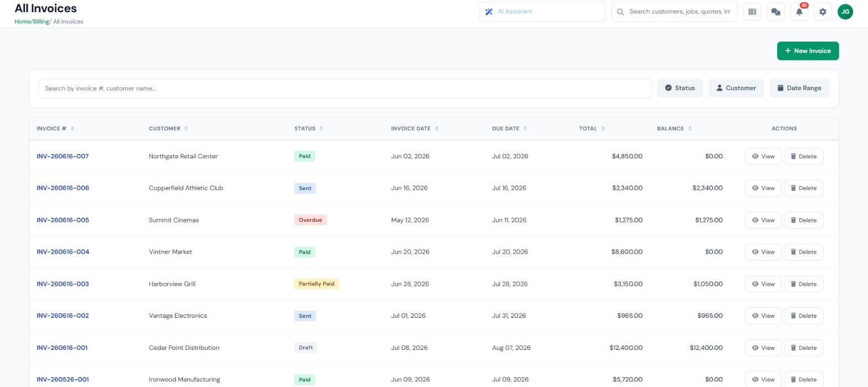
Task: Click the Draft status badge
Action: pos(306,348)
